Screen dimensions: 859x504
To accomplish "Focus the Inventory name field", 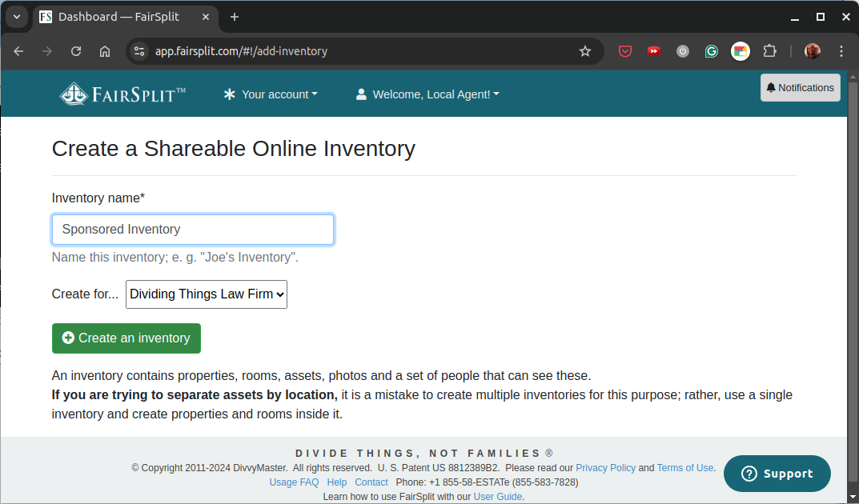I will 193,230.
